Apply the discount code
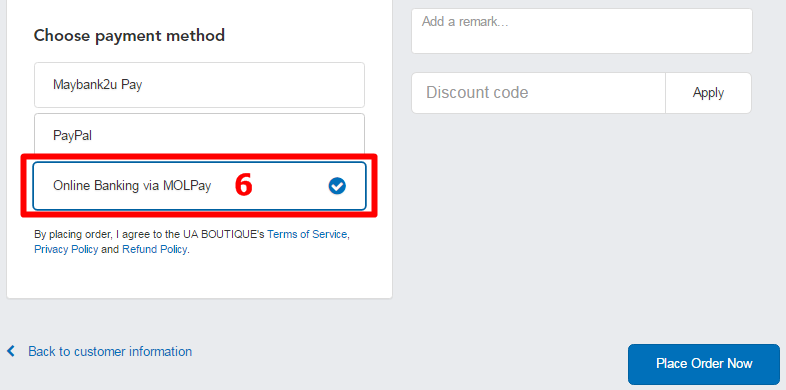This screenshot has height=390, width=786. coord(708,93)
